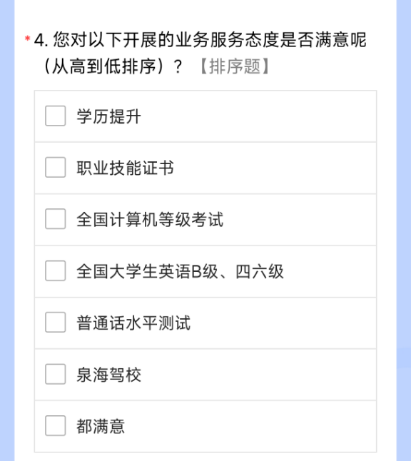Toggle the 全国大学生英语B级、四六级 checkbox
The width and height of the screenshot is (412, 462).
coord(55,271)
